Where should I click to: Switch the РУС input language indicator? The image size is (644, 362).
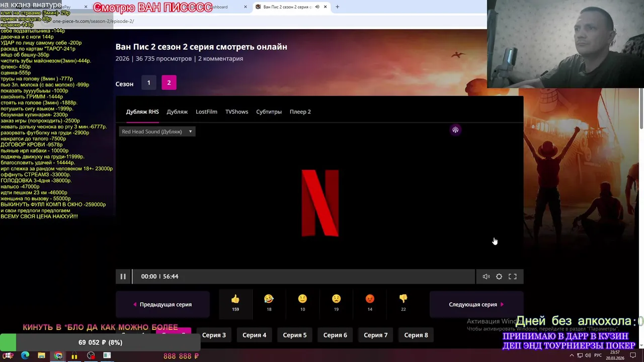pos(598,355)
